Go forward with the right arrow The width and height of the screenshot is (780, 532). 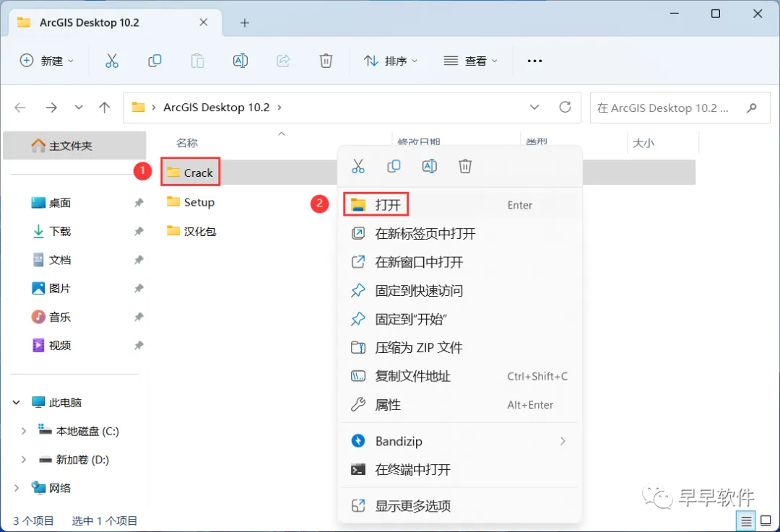click(x=51, y=108)
